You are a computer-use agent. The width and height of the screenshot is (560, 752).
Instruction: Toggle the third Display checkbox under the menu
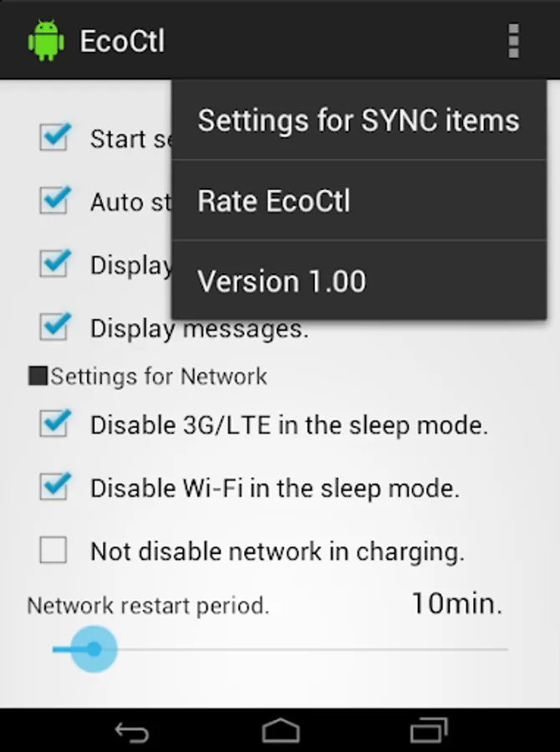54,264
